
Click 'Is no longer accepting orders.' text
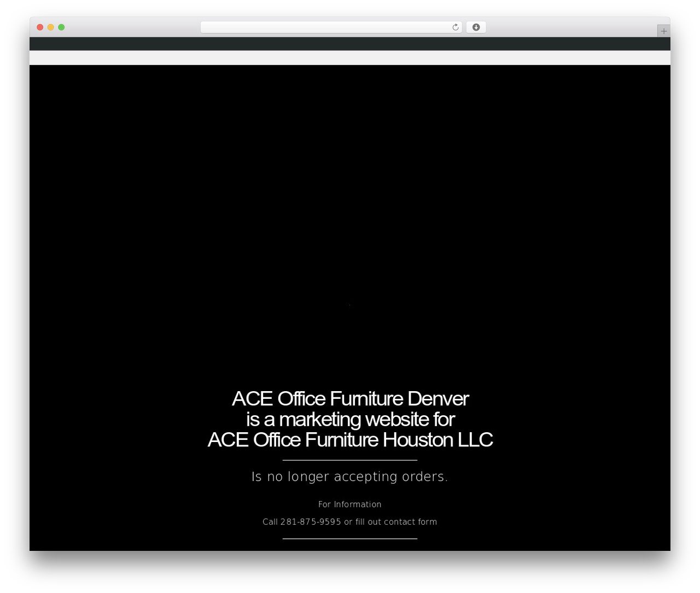(350, 476)
